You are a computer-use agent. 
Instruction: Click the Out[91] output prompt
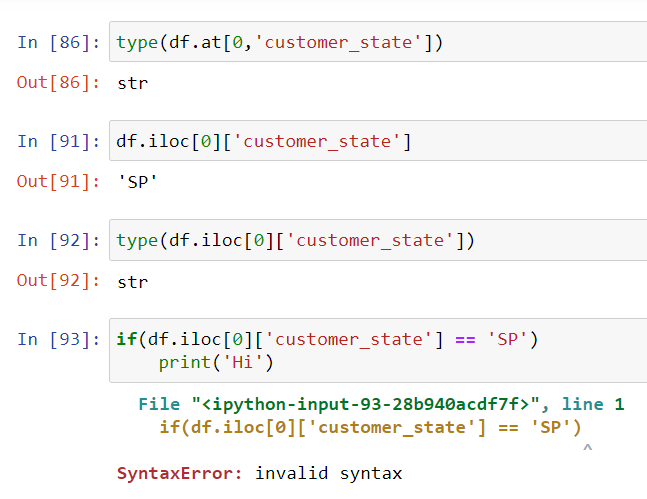pos(58,182)
